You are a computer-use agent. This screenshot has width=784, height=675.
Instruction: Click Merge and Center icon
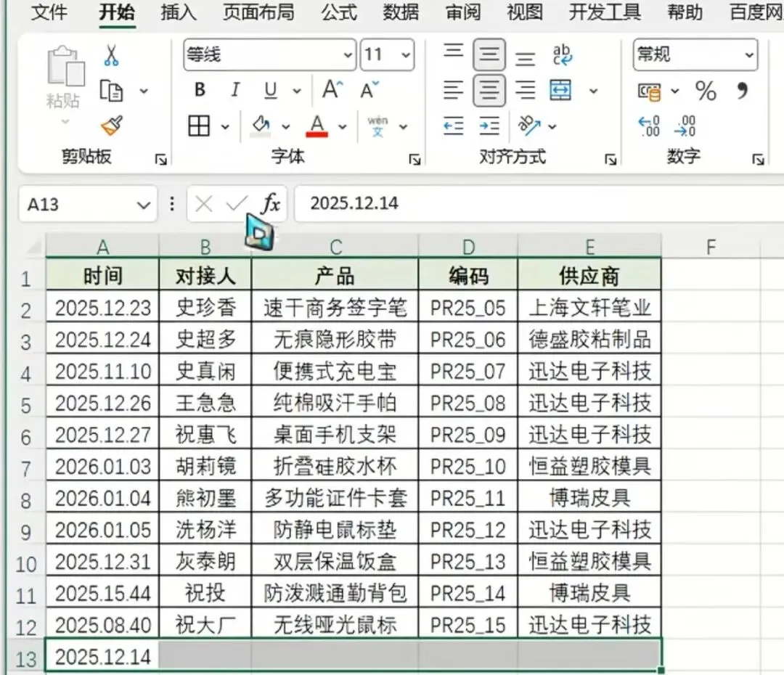tap(560, 91)
